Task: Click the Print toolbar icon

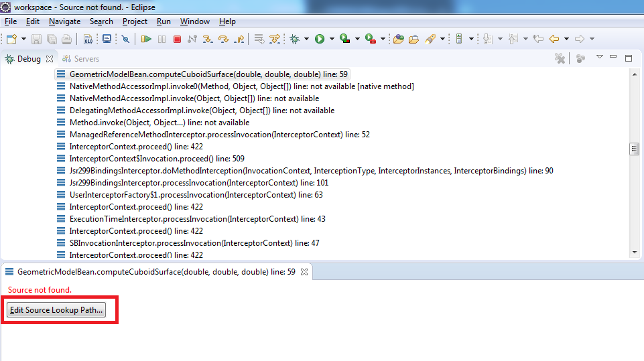Action: tap(66, 39)
